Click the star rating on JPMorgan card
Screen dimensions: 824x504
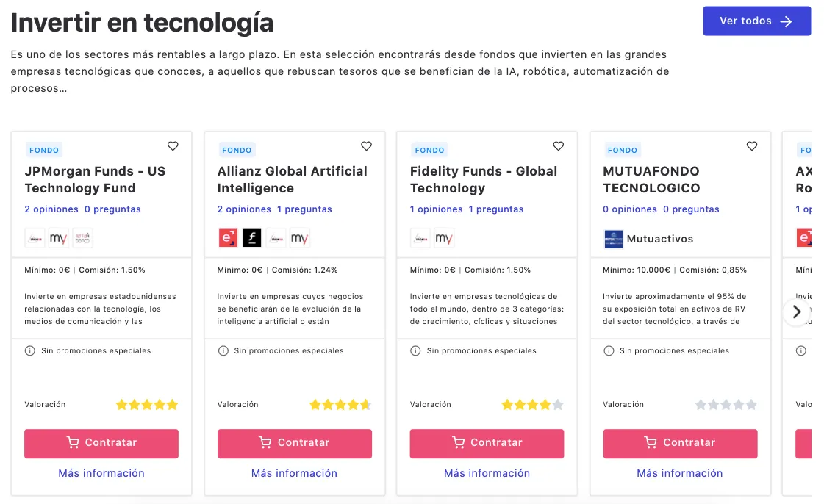[147, 405]
